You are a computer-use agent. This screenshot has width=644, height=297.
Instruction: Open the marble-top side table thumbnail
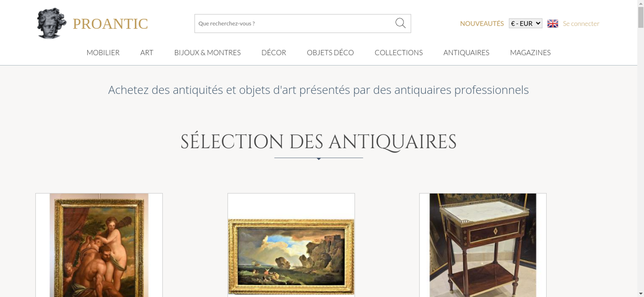(483, 245)
